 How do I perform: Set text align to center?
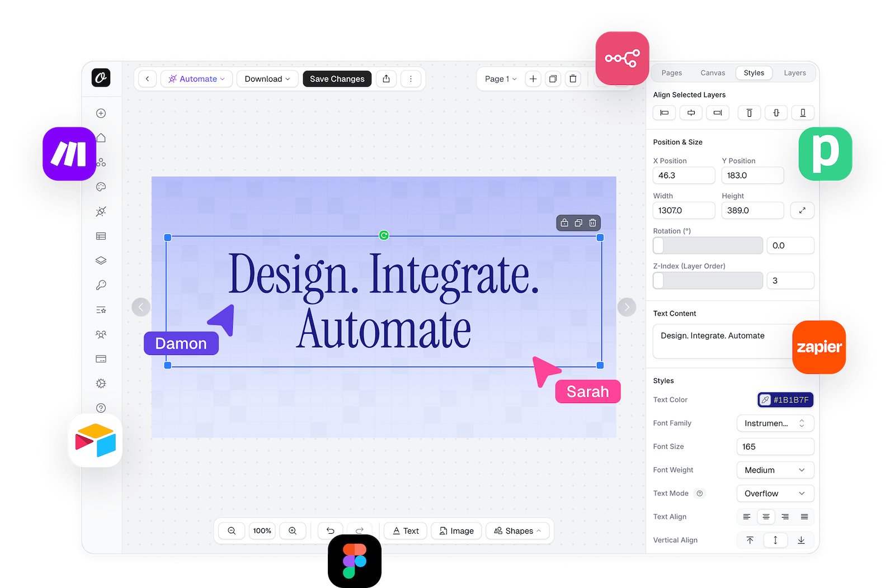[x=766, y=517]
